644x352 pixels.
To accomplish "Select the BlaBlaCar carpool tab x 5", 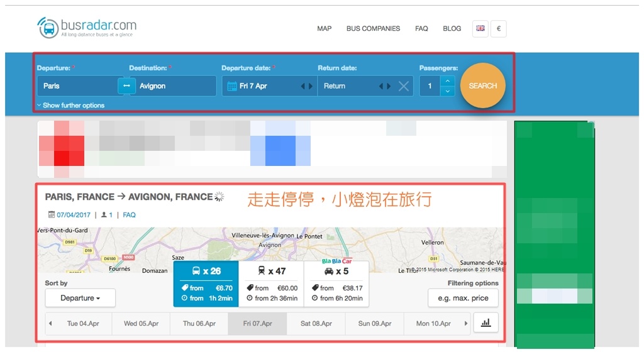I will pos(336,284).
